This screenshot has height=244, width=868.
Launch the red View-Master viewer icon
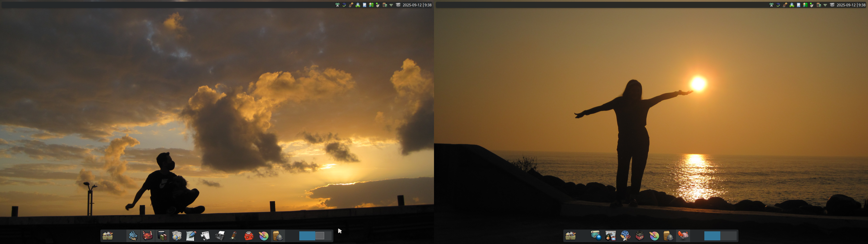249,236
